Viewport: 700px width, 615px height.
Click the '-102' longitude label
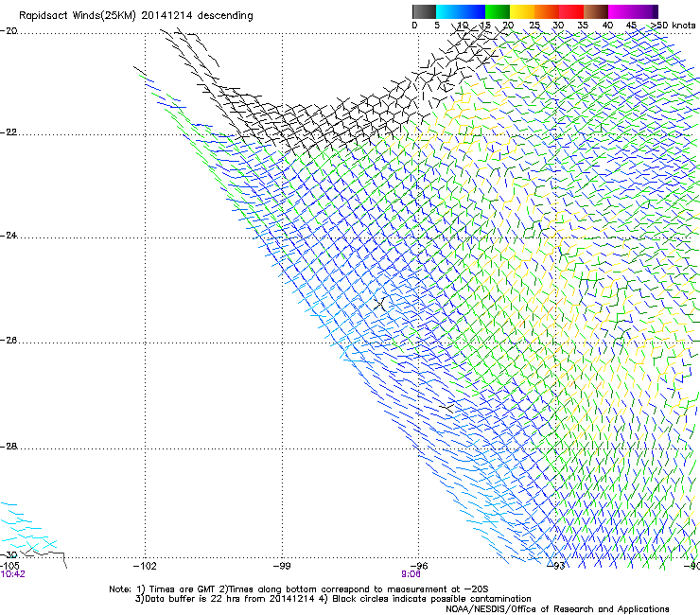[x=145, y=566]
